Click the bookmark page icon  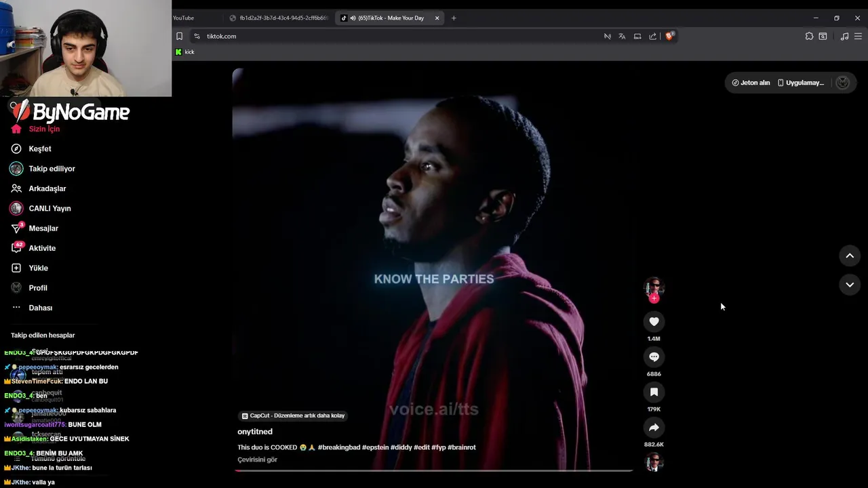179,36
